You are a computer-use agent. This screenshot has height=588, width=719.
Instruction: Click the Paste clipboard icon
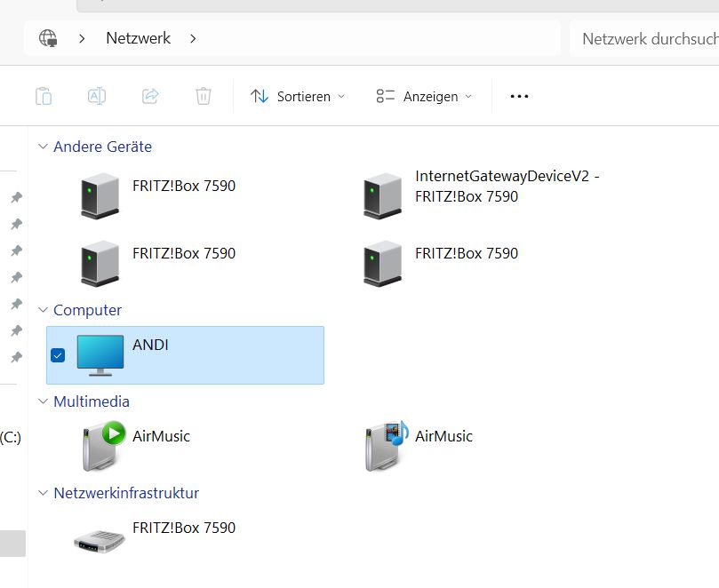click(43, 96)
